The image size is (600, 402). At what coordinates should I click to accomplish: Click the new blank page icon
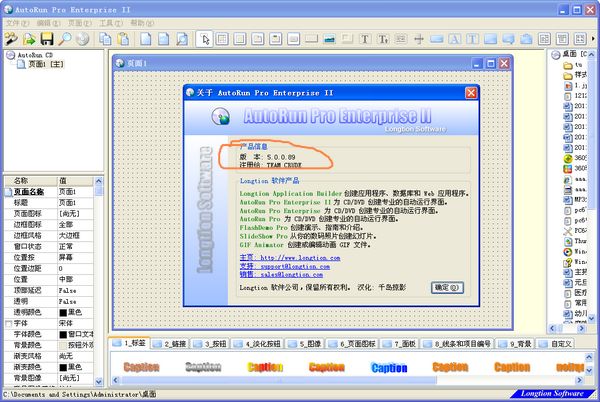[x=146, y=39]
